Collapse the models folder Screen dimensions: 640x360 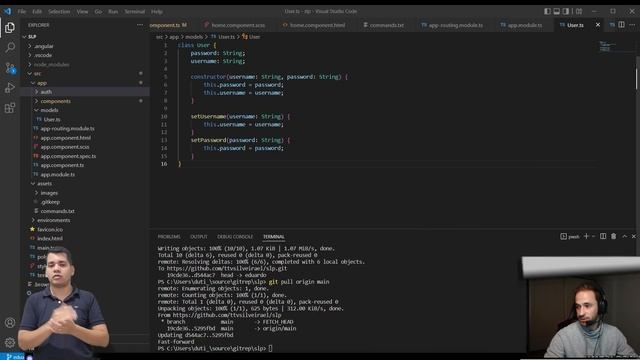click(85, 110)
